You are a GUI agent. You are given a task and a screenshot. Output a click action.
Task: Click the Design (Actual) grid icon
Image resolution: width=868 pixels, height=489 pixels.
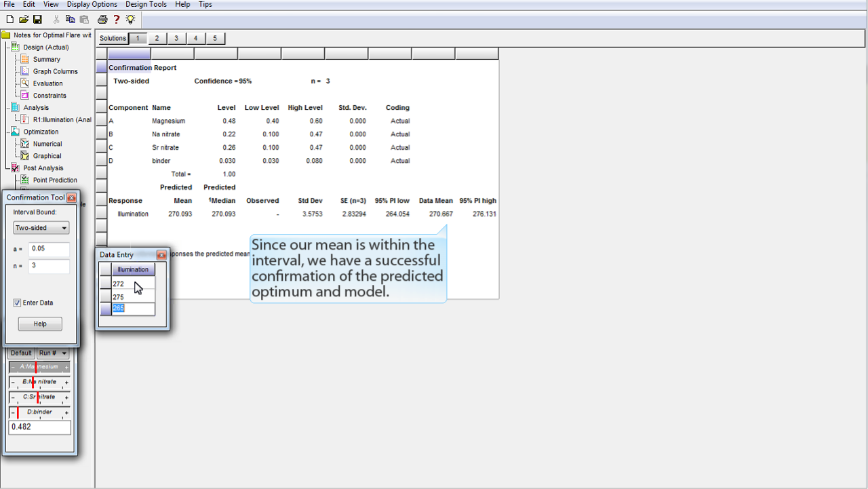pos(16,47)
